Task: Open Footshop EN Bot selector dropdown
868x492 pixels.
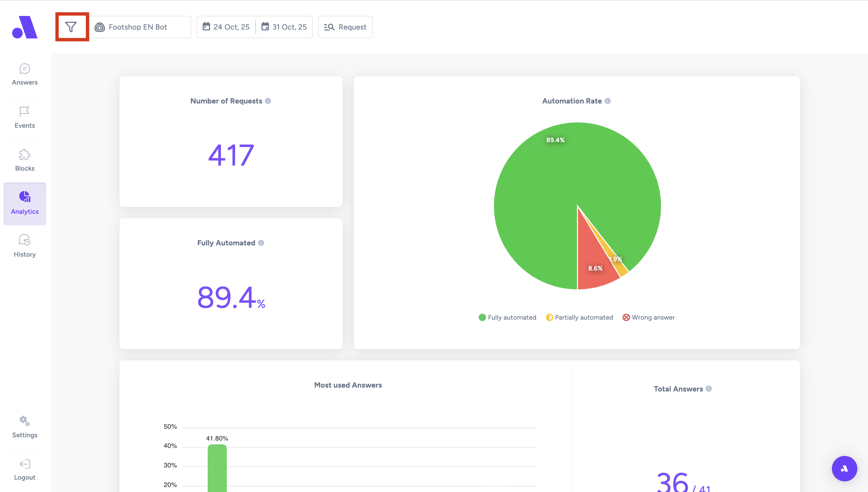Action: (x=140, y=27)
